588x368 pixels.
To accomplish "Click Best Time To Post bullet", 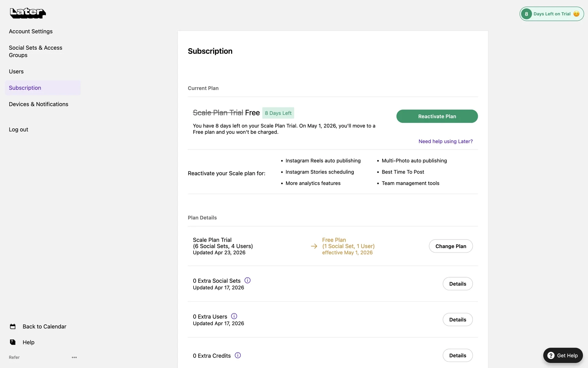I will point(403,172).
